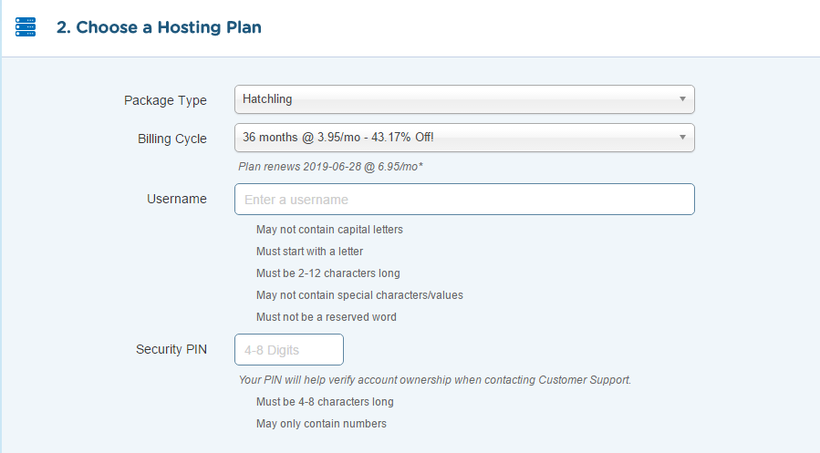Screen dimensions: 820x453
Task: Click the 'Must start with a letter' rule
Action: click(310, 252)
